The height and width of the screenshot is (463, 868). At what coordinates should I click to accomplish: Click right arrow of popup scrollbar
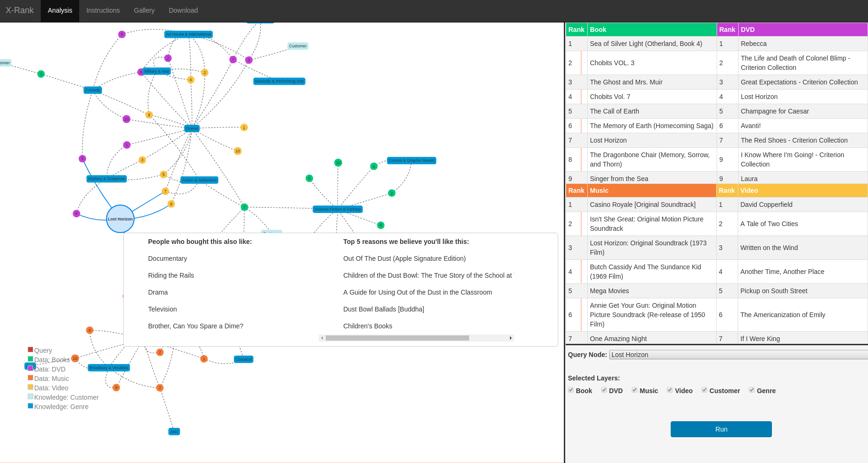[510, 338]
